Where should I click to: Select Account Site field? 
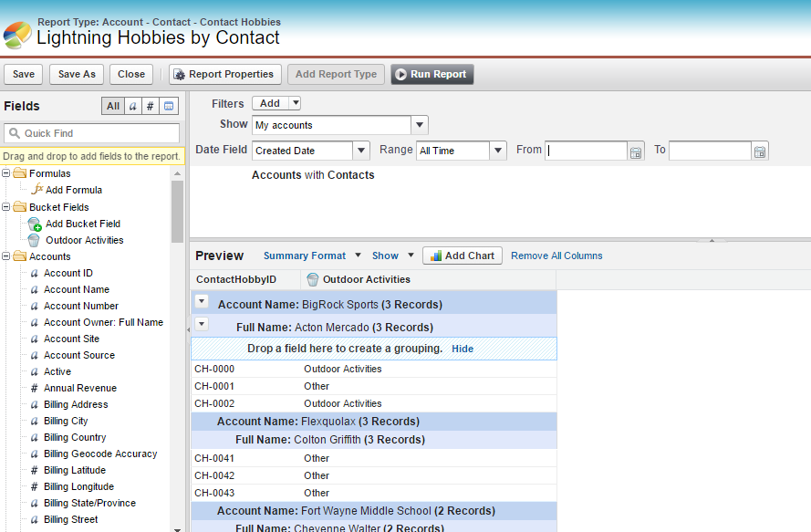click(71, 339)
